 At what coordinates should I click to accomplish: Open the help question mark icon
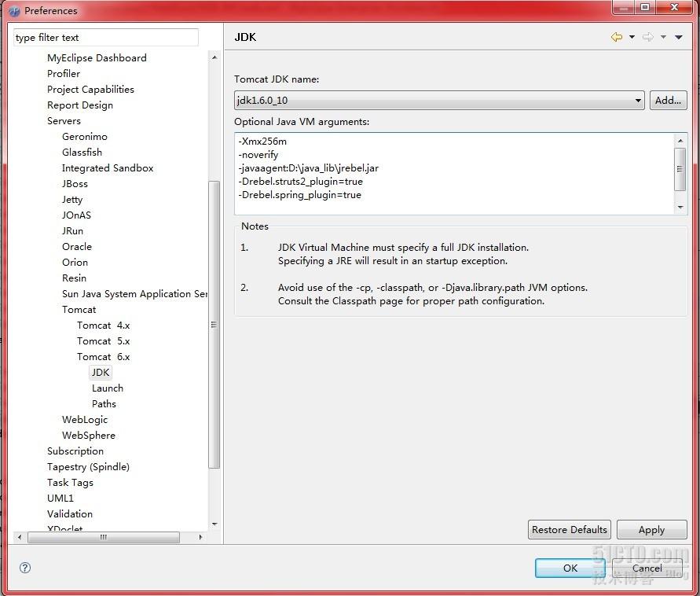tap(25, 568)
